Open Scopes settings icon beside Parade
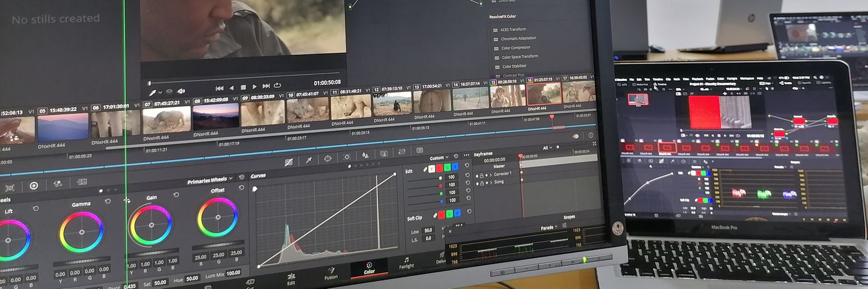The height and width of the screenshot is (289, 868). [x=564, y=225]
